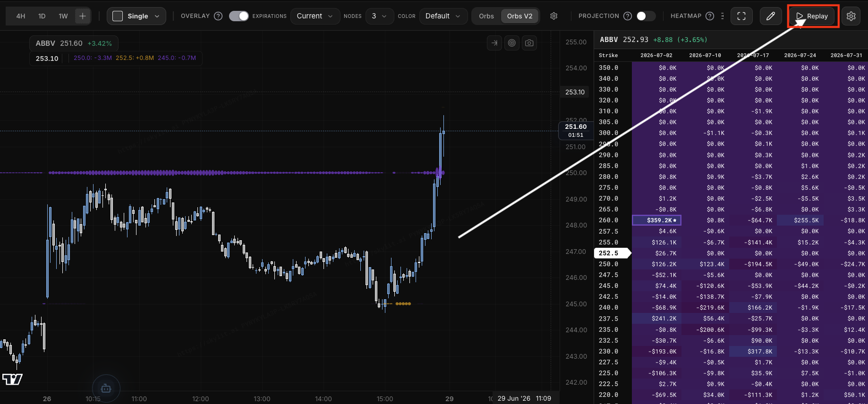
Task: Open the Color Default dropdown
Action: tap(443, 16)
